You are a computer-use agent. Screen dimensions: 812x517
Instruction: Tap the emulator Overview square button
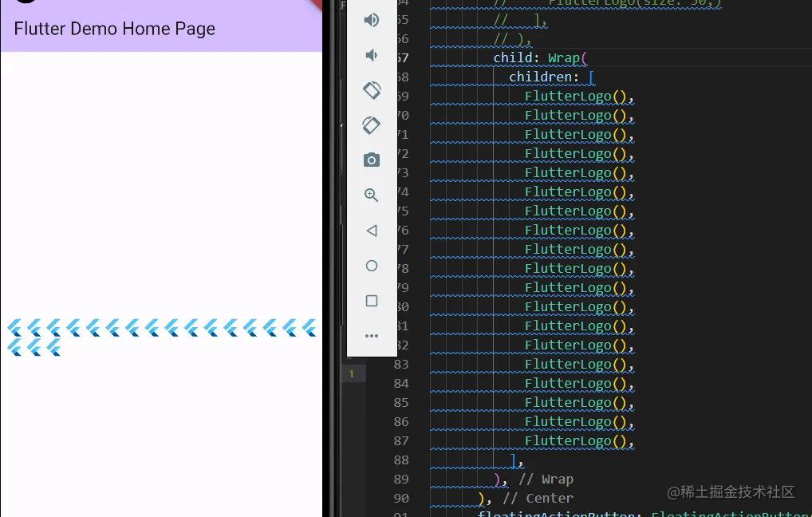372,301
